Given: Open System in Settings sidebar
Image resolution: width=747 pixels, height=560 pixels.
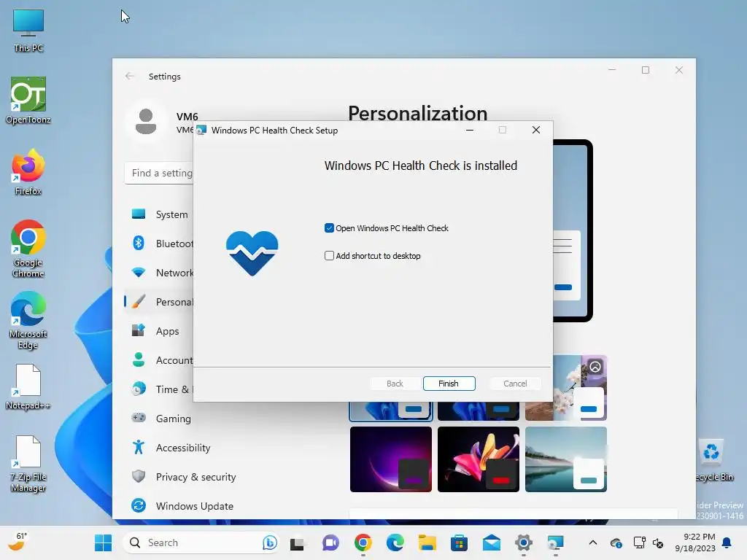Looking at the screenshot, I should click(x=159, y=214).
